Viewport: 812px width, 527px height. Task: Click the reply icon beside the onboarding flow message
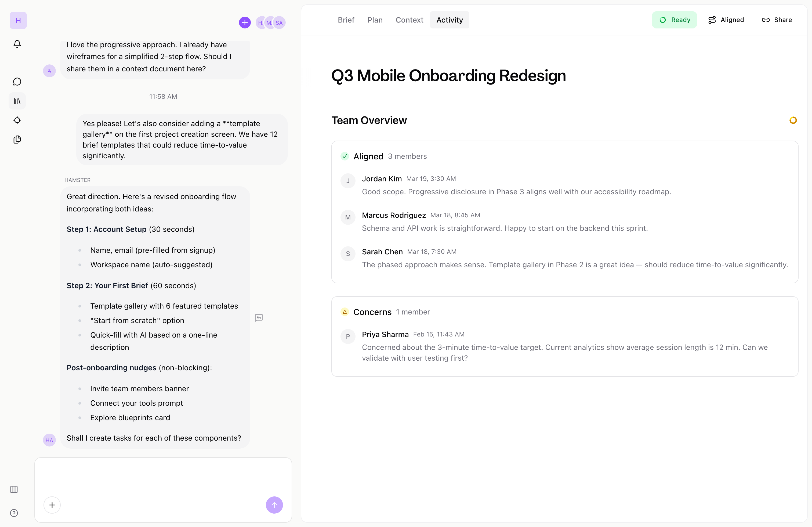pyautogui.click(x=259, y=318)
